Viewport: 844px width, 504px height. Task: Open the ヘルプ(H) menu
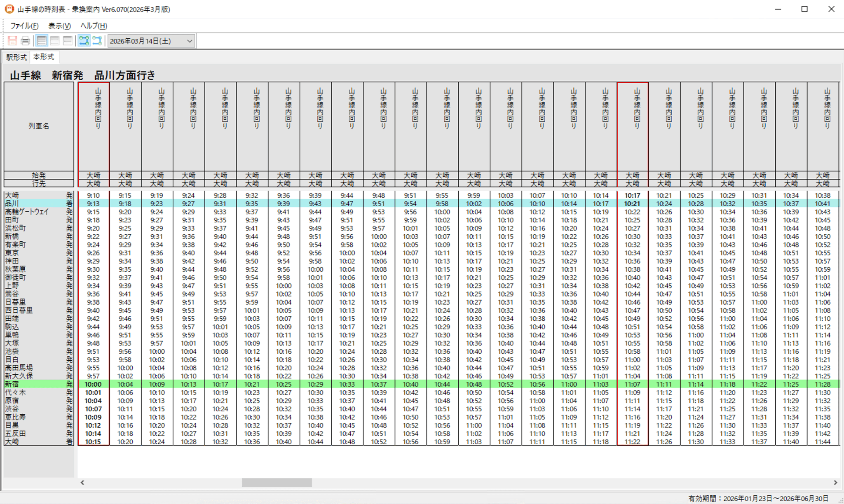point(94,26)
